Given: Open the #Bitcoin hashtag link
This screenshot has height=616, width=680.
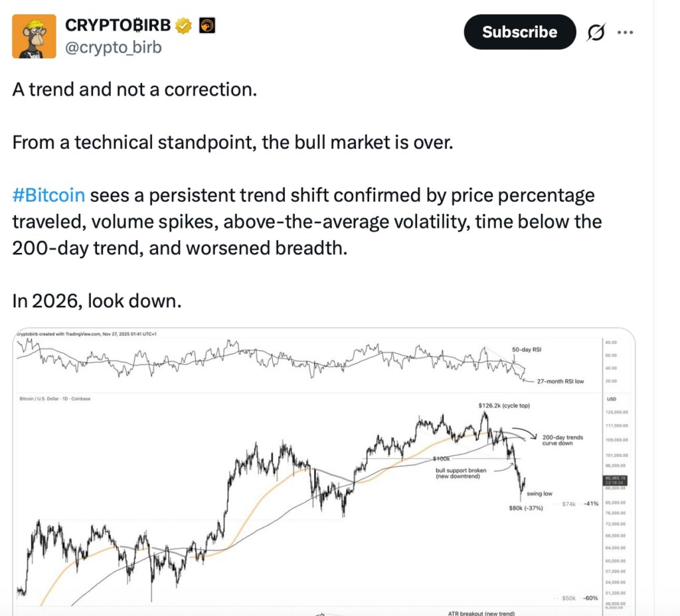Looking at the screenshot, I should (48, 195).
